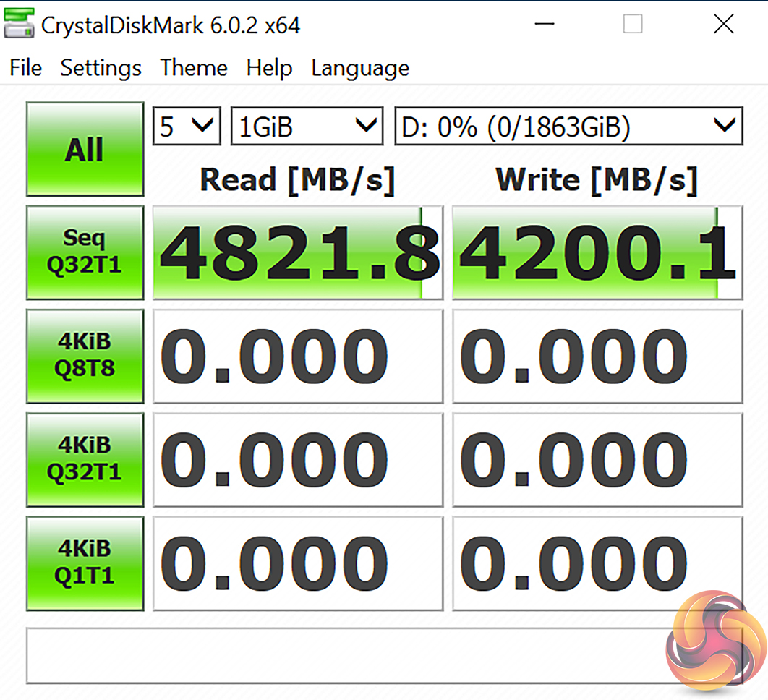This screenshot has height=700, width=768.
Task: Click the Write [MB/s] column header
Action: pos(597,180)
